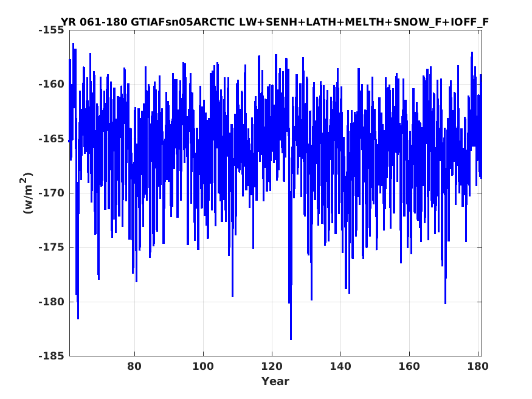The image size is (532, 399).
Task: Click the x-axis tick label 80
Action: [x=134, y=366]
